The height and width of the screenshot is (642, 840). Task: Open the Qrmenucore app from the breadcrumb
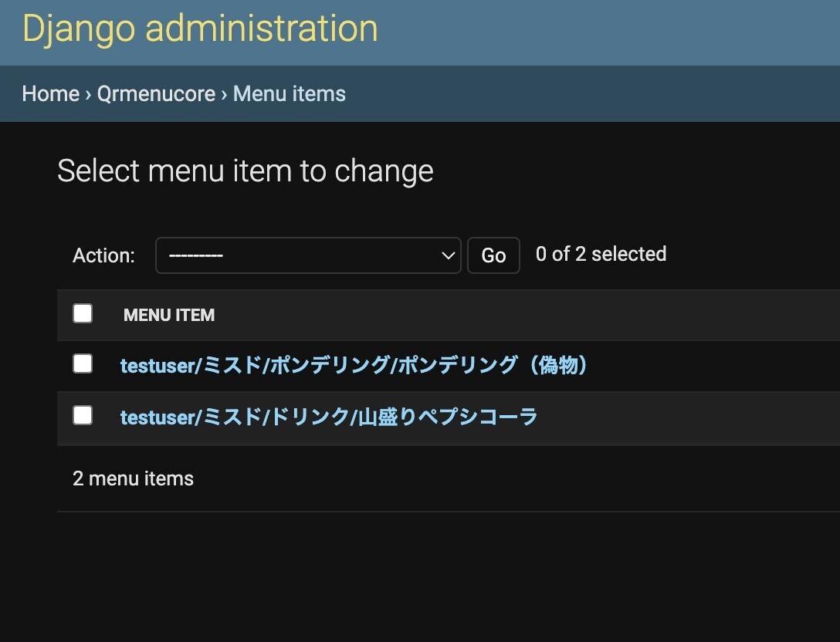155,93
